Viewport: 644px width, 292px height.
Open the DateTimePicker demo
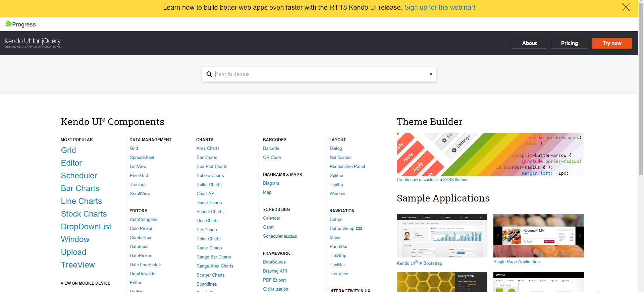pos(145,265)
